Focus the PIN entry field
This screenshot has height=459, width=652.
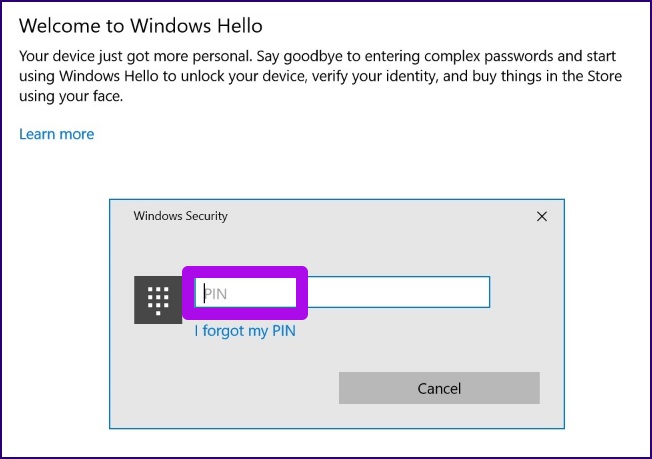[340, 293]
